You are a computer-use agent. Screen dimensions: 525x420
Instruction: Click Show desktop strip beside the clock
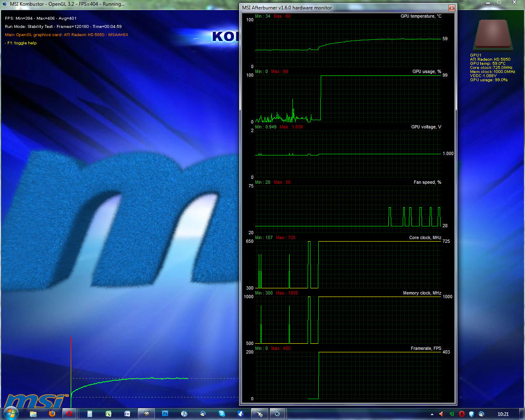(522, 414)
